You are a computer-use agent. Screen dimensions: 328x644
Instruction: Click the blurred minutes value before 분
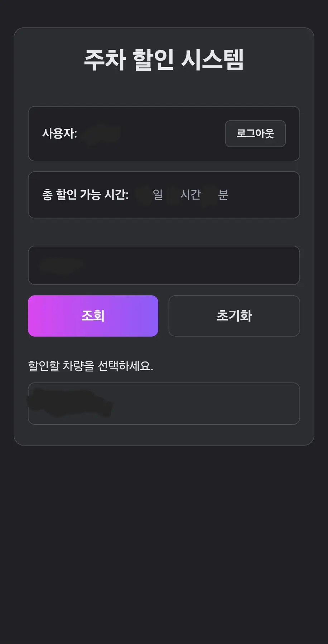pyautogui.click(x=209, y=195)
